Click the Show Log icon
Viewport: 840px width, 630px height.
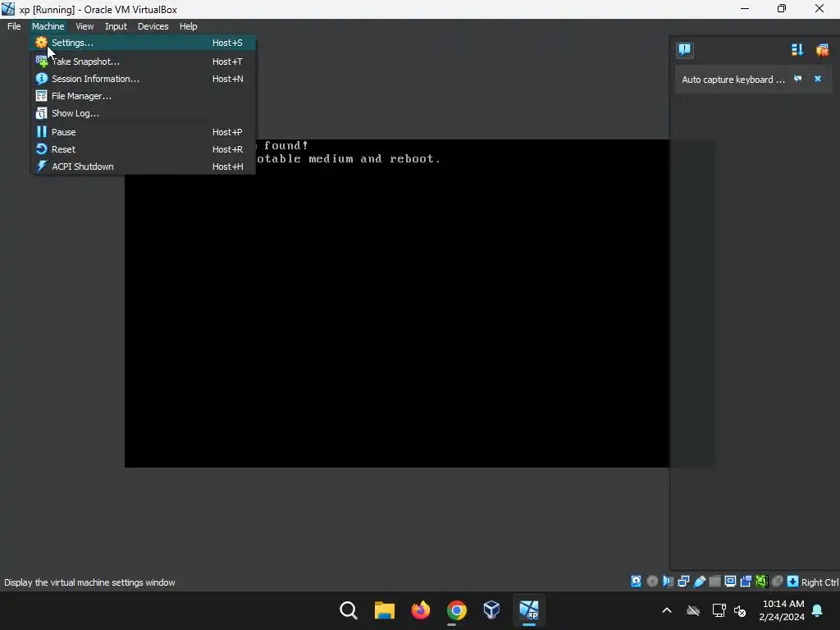41,113
